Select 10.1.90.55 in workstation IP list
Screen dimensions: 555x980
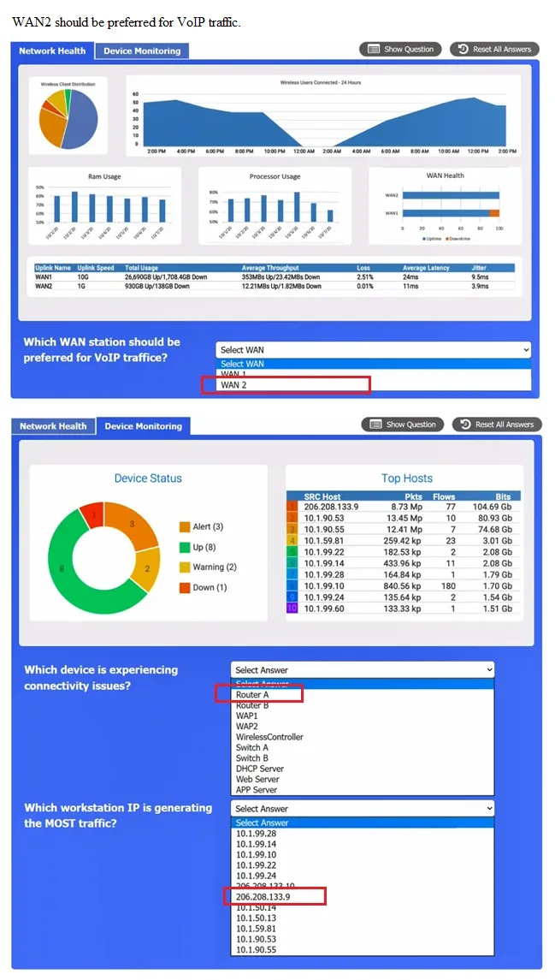tap(362, 950)
